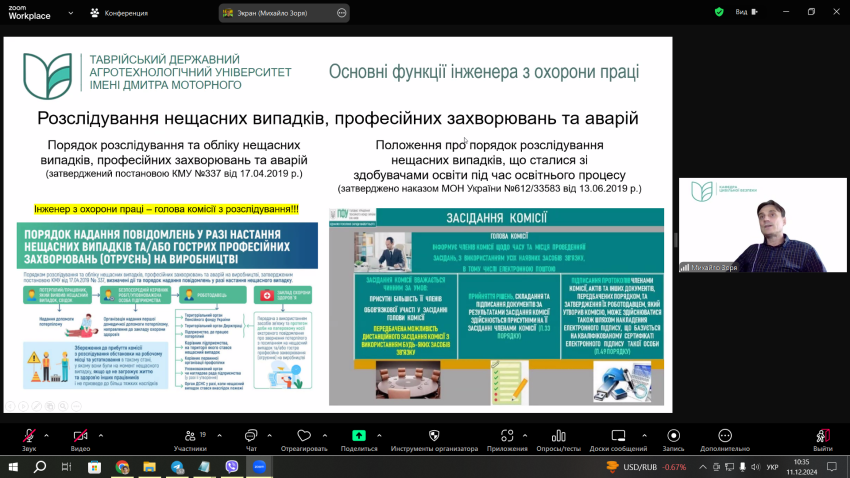Launch Chrome from taskbar

122,467
